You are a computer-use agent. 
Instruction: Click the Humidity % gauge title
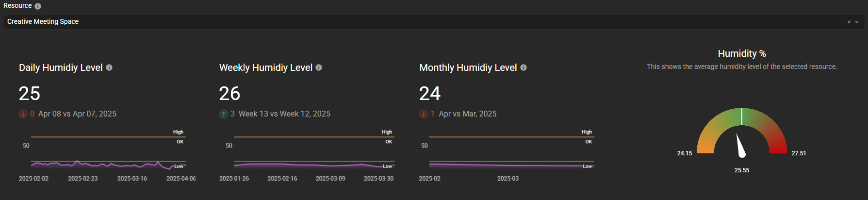click(x=741, y=53)
